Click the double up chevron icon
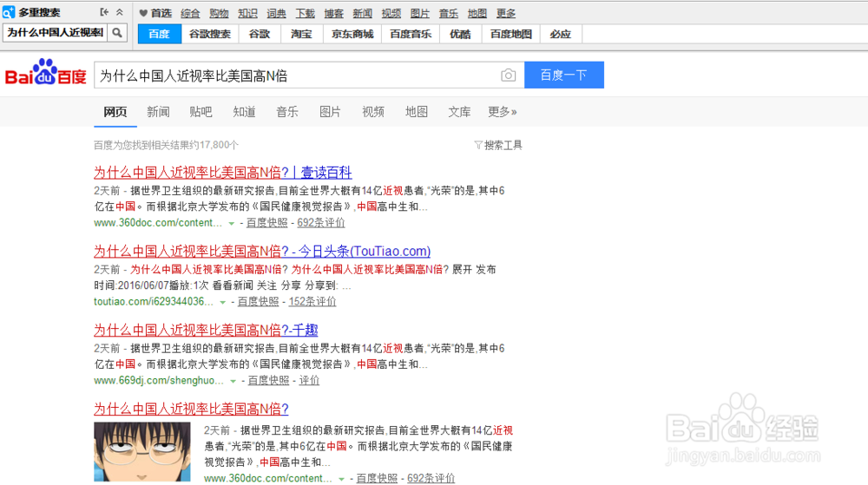Screen dimensions: 868x485 [120, 11]
